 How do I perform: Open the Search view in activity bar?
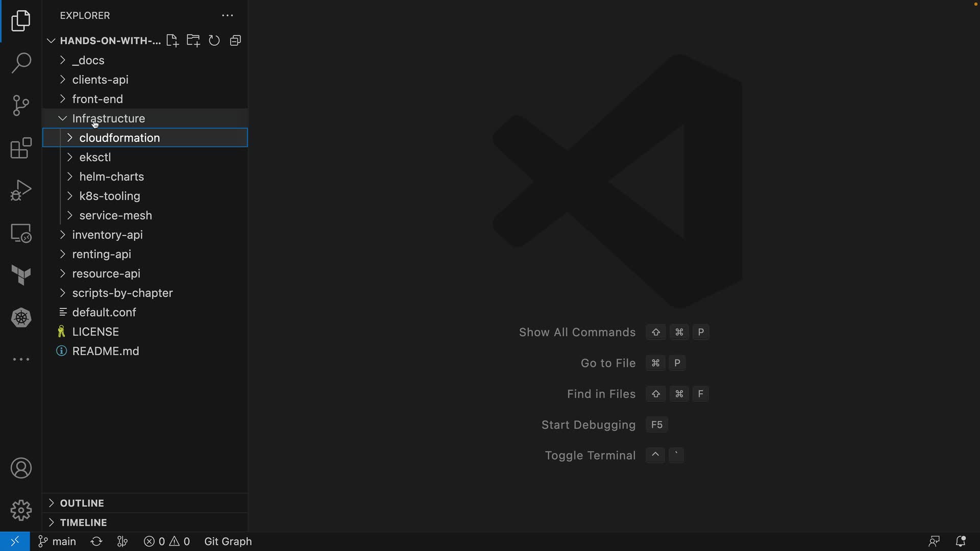[21, 63]
